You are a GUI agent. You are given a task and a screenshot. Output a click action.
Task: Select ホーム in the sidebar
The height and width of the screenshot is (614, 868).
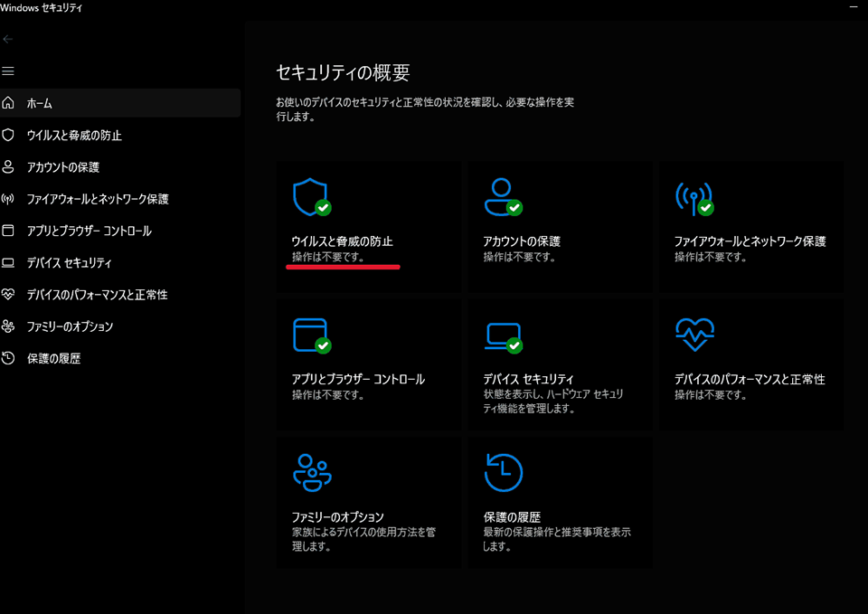120,103
